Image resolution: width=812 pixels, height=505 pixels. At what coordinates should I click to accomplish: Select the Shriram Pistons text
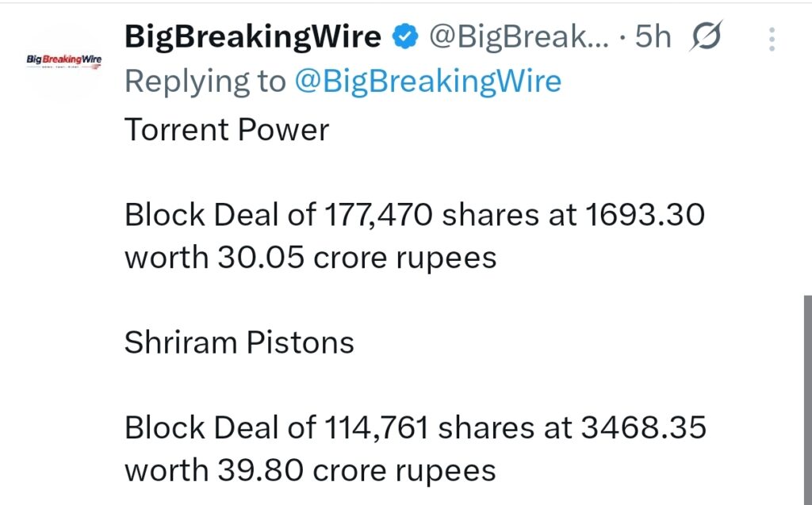(239, 342)
